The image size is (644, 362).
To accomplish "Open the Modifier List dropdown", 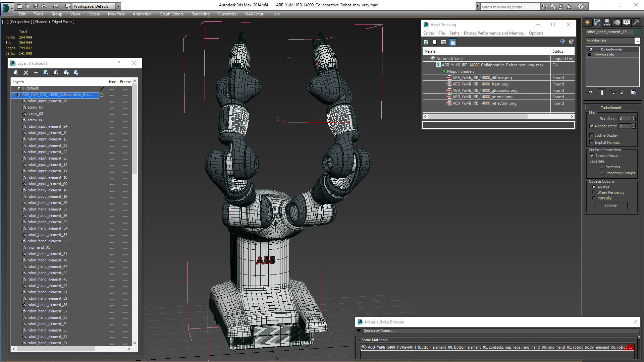I will pos(637,41).
